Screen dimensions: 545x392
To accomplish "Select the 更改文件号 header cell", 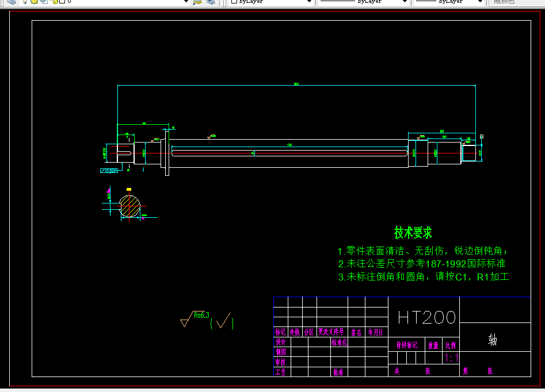I will (x=331, y=332).
